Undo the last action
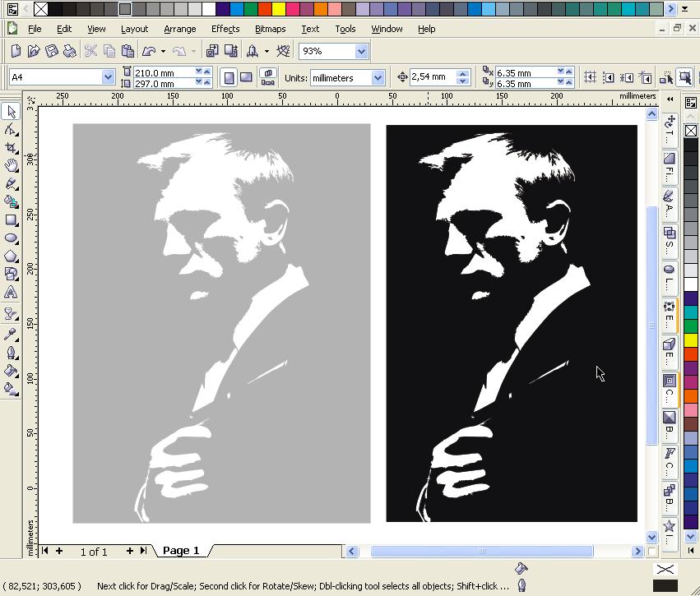 point(149,51)
